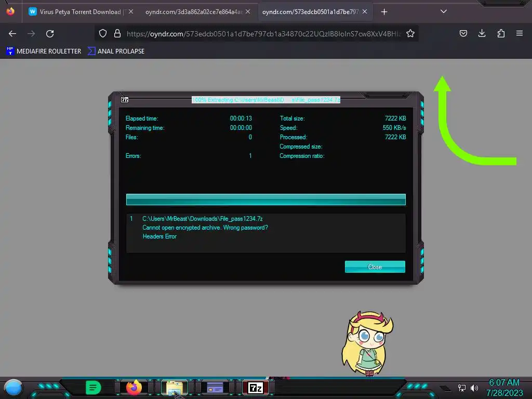Click the Elapsed time value 00:00:13
The width and height of the screenshot is (532, 399).
click(241, 118)
